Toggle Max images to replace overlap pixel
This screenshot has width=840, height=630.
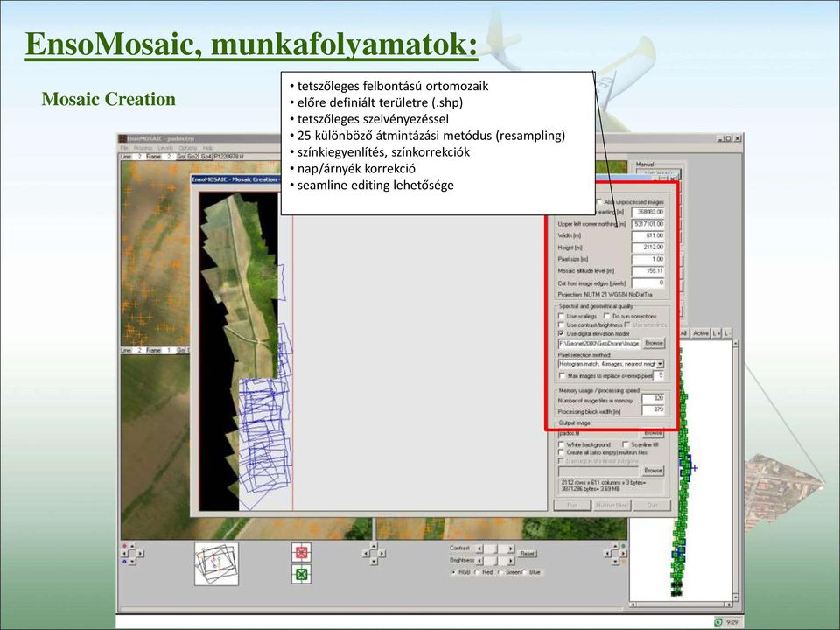pyautogui.click(x=562, y=376)
